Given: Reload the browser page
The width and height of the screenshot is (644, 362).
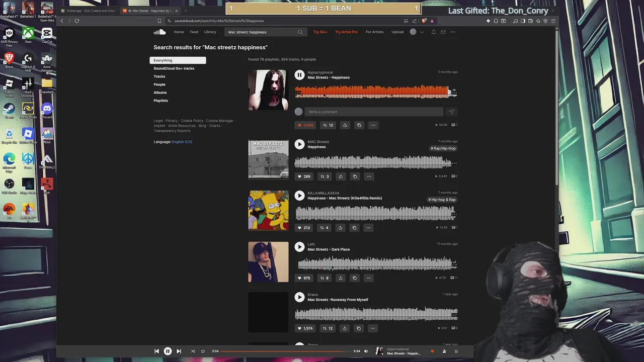Looking at the screenshot, I should 77,21.
